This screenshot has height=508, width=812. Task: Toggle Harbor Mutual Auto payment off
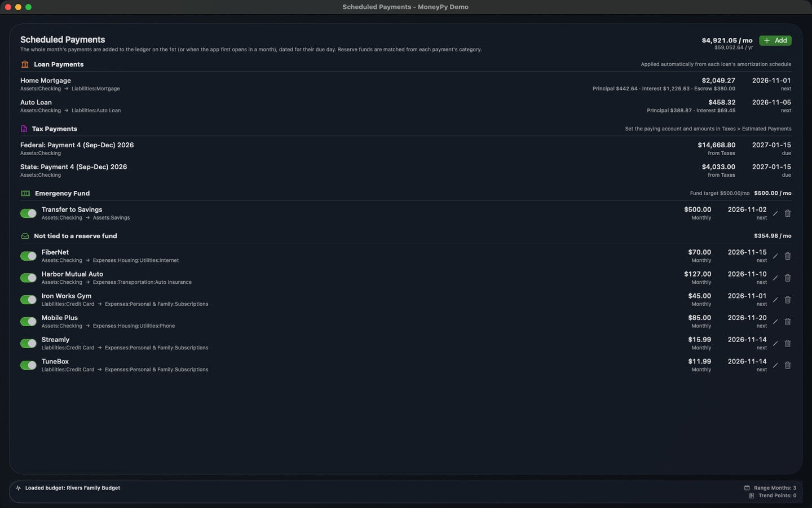(x=28, y=278)
